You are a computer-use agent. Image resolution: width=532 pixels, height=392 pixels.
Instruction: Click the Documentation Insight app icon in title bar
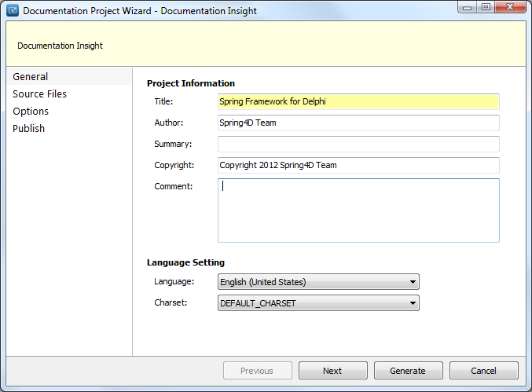pyautogui.click(x=13, y=10)
